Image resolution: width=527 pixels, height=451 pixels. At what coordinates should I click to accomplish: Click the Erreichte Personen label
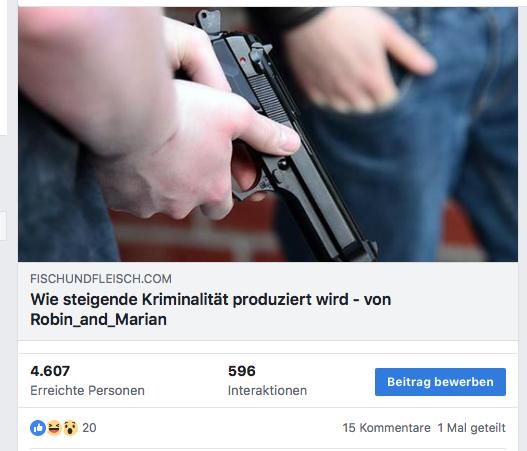coord(87,391)
